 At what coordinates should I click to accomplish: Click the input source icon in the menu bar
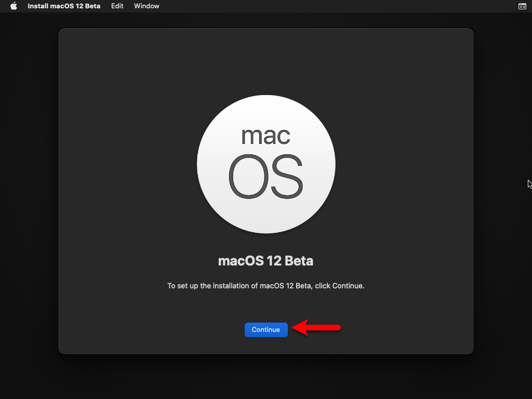(x=522, y=6)
